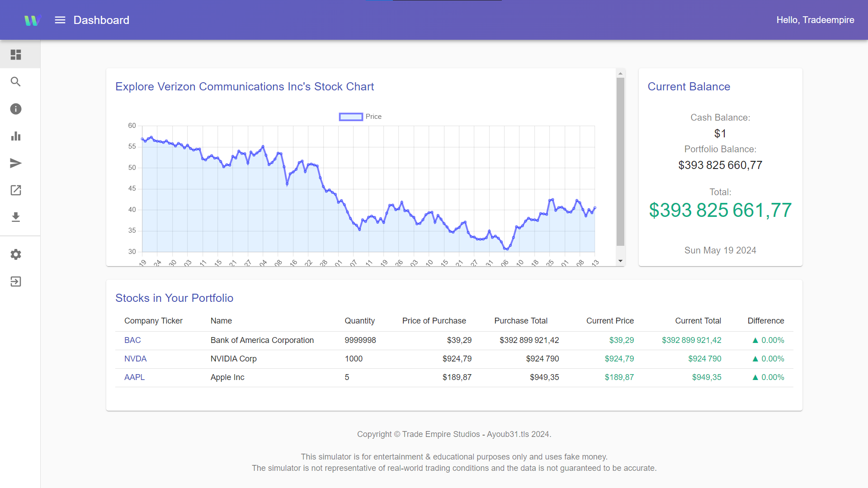The image size is (868, 488).
Task: Click the AAPL current total $949,35 in green
Action: 707,377
